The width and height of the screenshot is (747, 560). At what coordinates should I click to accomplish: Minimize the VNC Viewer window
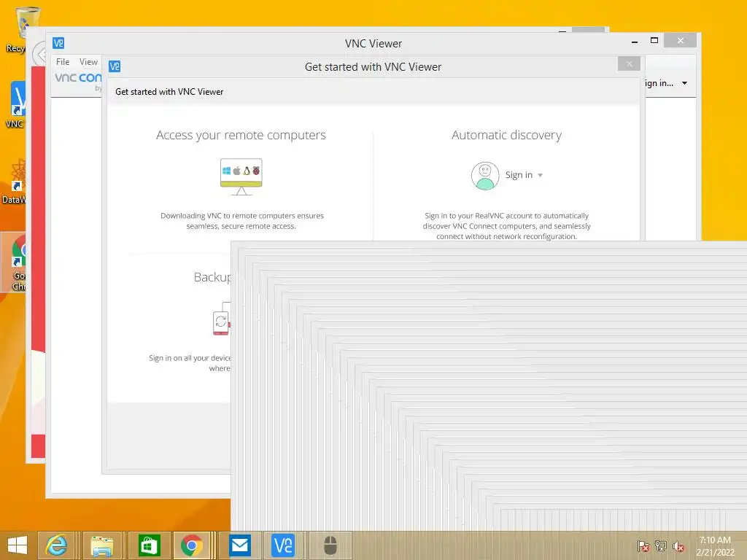(635, 42)
